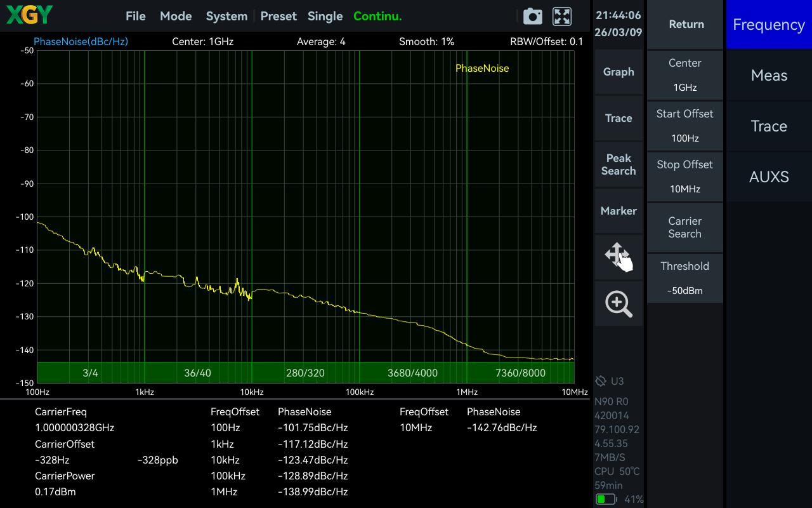The width and height of the screenshot is (812, 508).
Task: Click the -328ppb value
Action: pos(157,460)
